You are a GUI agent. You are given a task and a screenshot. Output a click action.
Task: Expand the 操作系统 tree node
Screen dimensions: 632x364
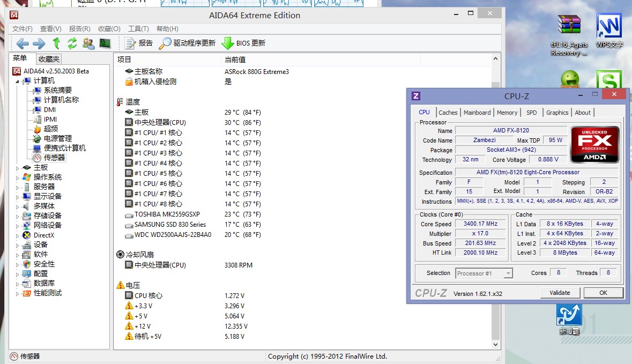click(17, 177)
